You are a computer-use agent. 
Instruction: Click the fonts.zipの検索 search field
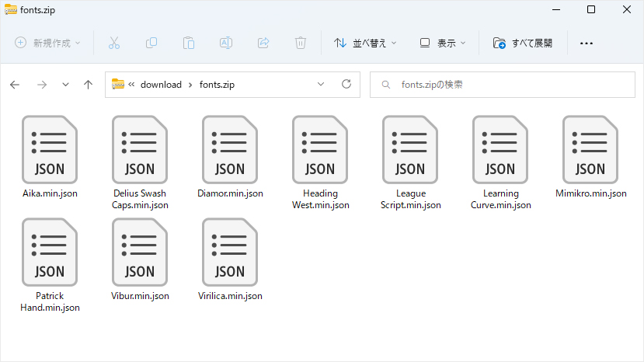tap(503, 85)
